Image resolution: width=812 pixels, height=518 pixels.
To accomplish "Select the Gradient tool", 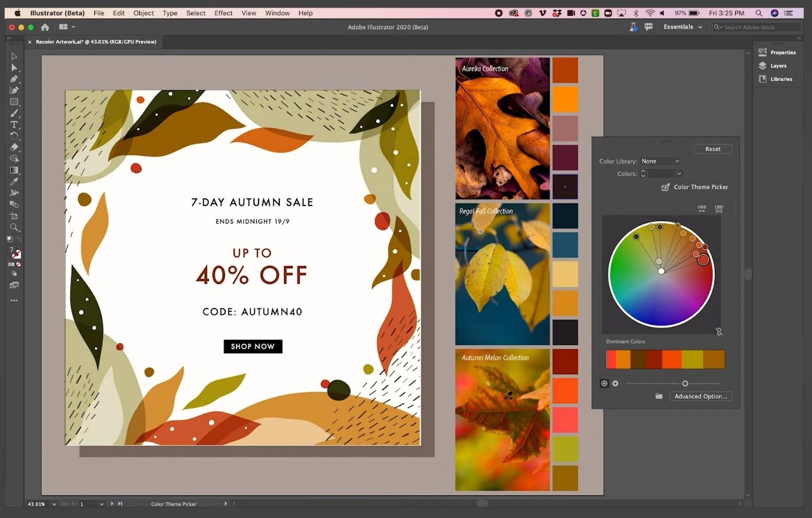I will [14, 171].
